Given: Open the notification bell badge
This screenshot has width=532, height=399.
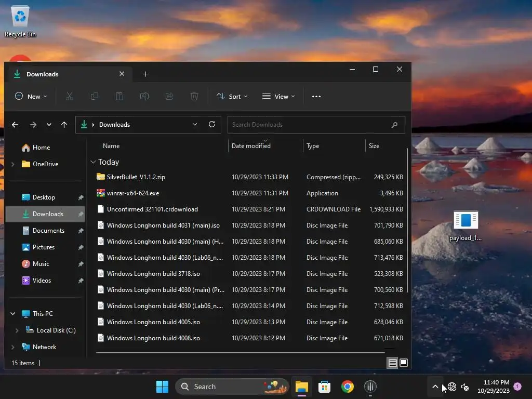Looking at the screenshot, I should 517,386.
